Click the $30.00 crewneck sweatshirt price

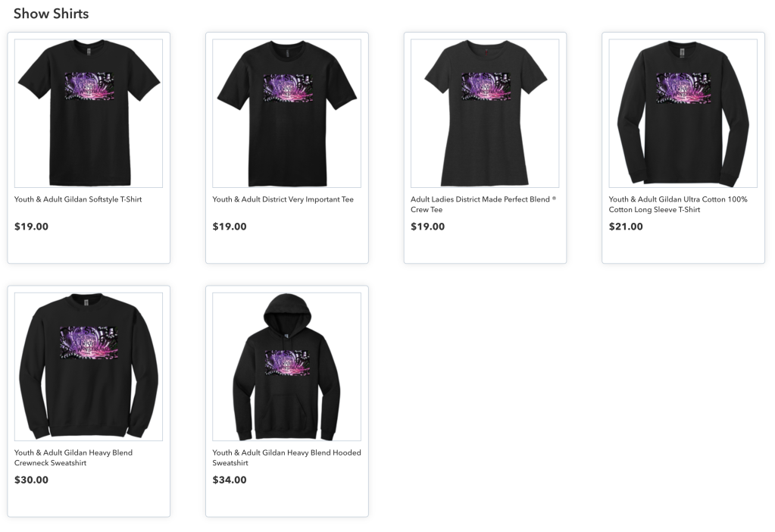point(31,480)
